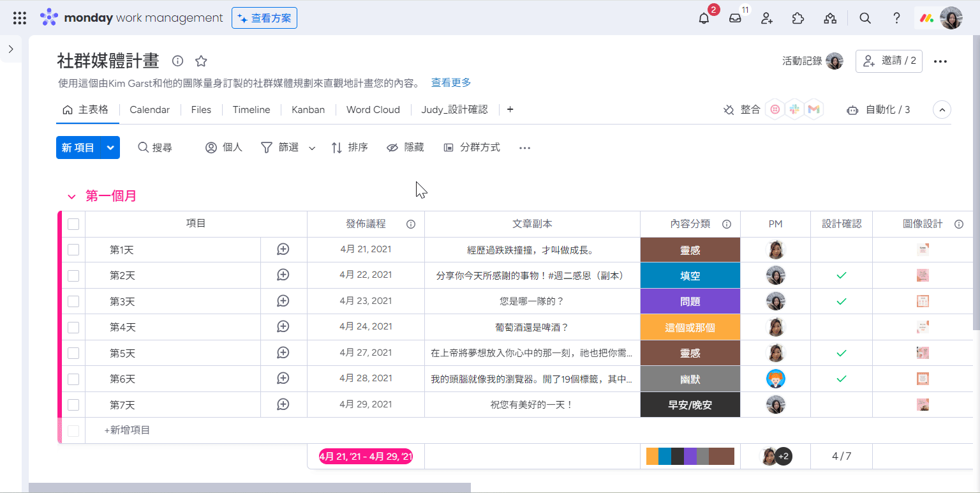Switch to the Timeline tab
The width and height of the screenshot is (980, 493).
251,110
